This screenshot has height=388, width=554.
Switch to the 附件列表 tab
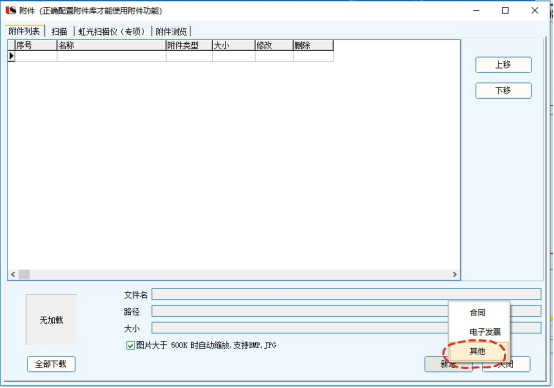24,31
